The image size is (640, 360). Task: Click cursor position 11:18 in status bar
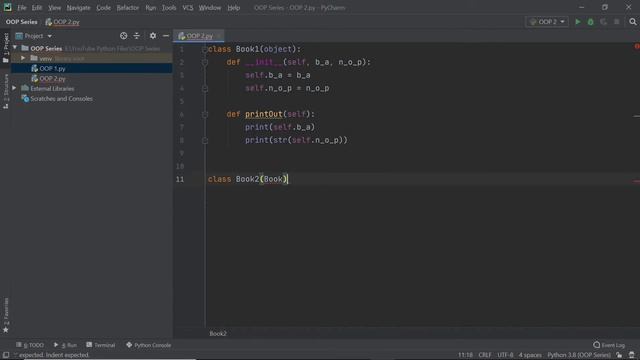pos(465,355)
